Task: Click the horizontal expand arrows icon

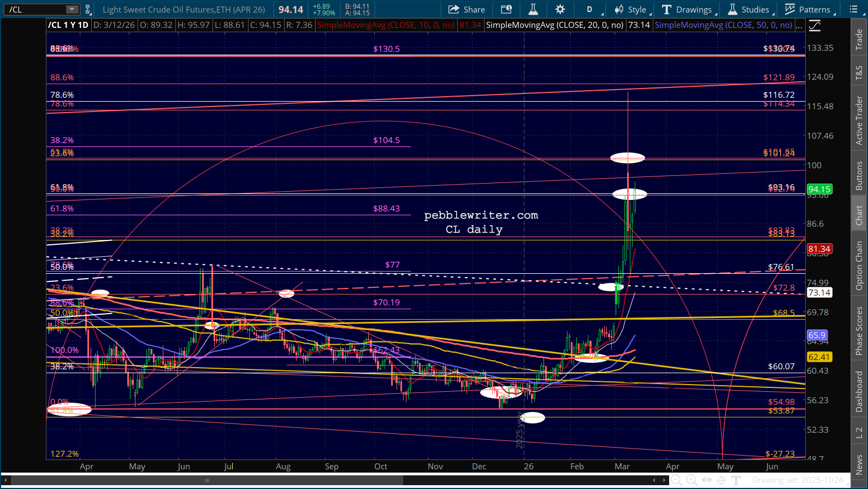Action: point(707,480)
